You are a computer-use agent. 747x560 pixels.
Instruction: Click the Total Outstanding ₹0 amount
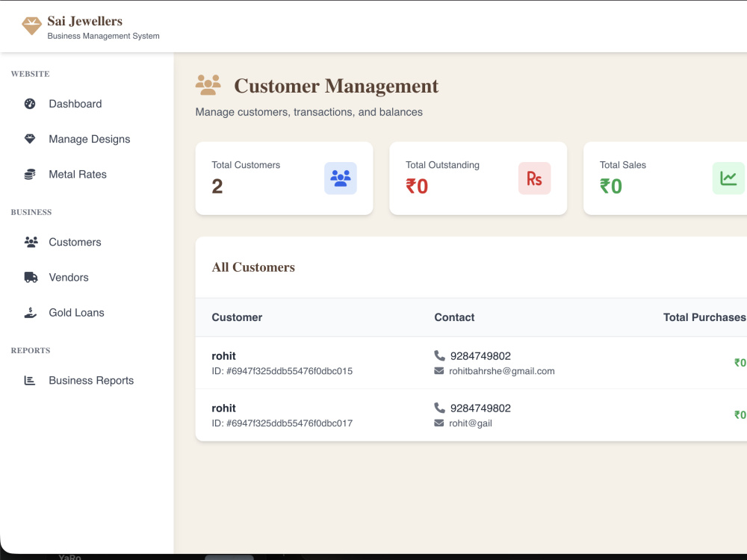click(x=417, y=186)
